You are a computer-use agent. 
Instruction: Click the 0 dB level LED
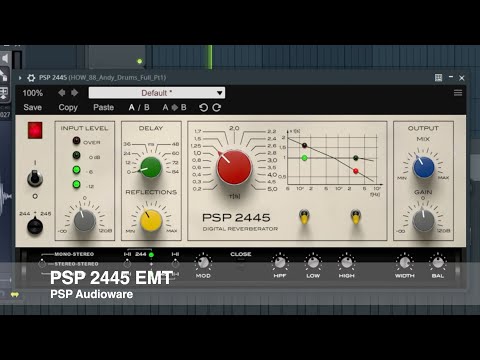click(76, 155)
